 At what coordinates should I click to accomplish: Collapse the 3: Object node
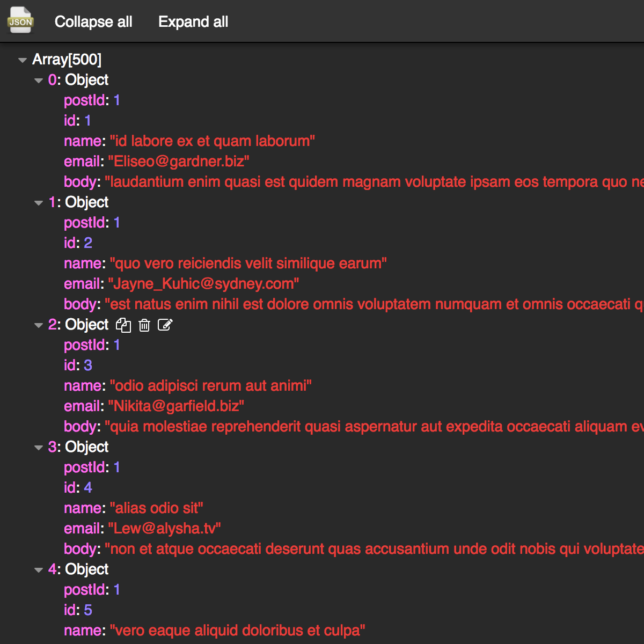(38, 447)
